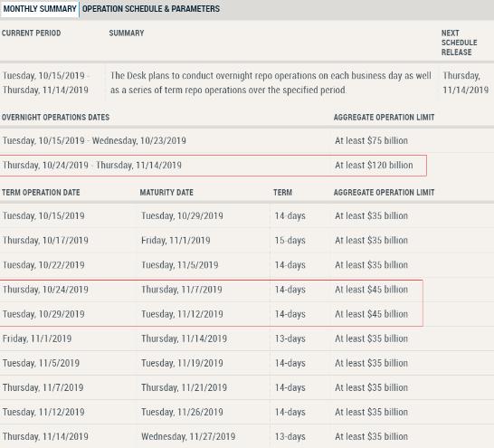Select the At least $75 billion overnight row

[x=247, y=140]
